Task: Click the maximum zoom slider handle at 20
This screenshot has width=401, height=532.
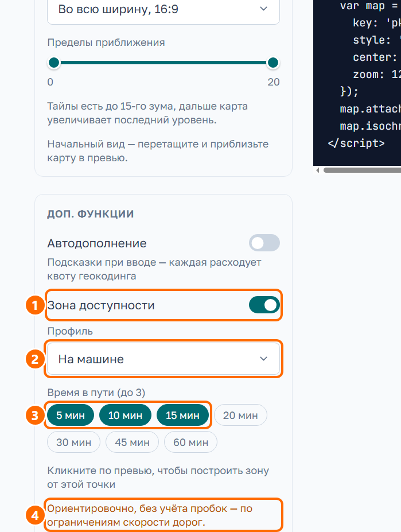Action: tap(272, 63)
